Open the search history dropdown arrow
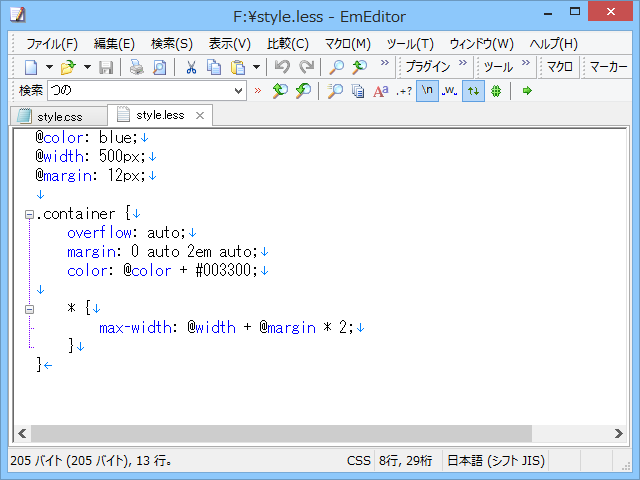This screenshot has height=480, width=640. (239, 91)
